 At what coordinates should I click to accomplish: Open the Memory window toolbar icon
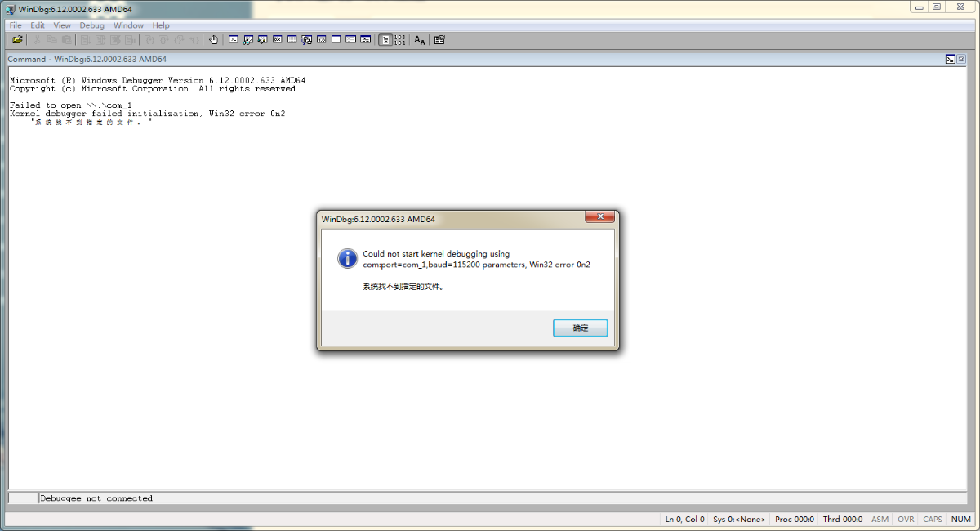[292, 39]
